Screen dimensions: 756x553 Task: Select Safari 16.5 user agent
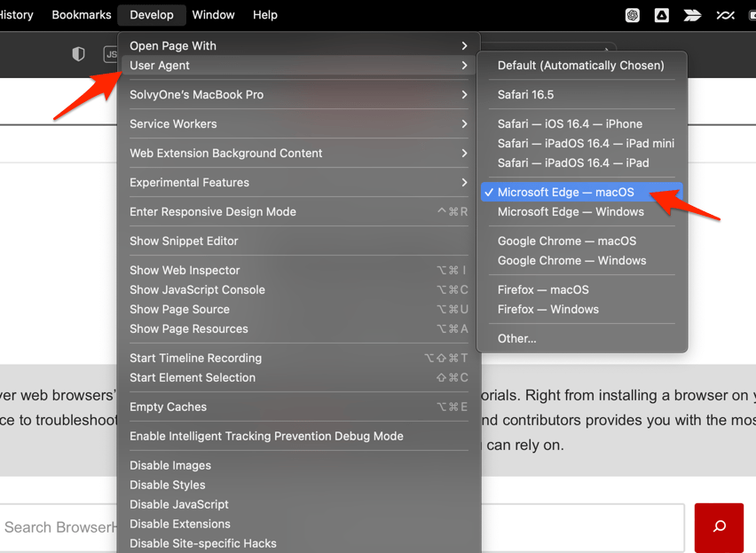582,94
